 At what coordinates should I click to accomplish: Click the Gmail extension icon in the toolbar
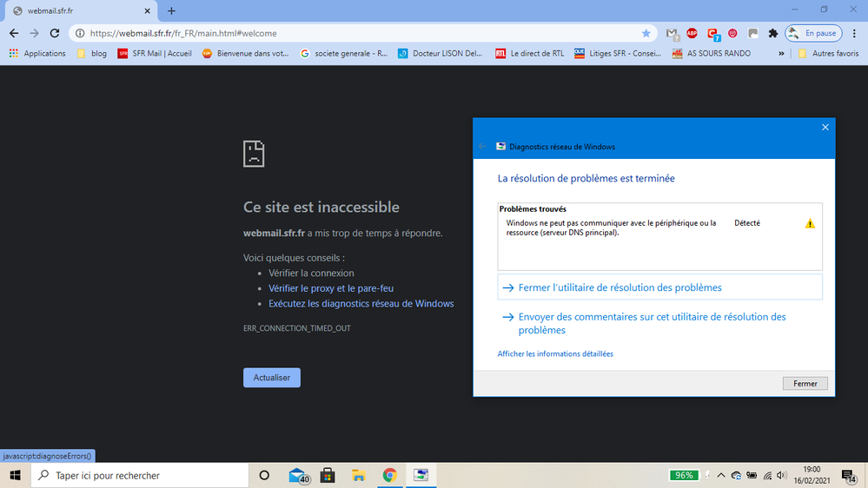(x=672, y=33)
